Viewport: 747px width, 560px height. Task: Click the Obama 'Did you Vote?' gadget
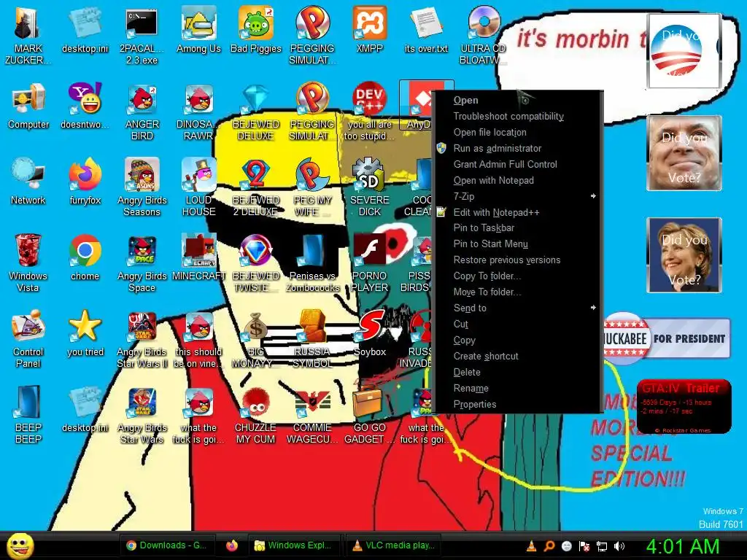(683, 51)
